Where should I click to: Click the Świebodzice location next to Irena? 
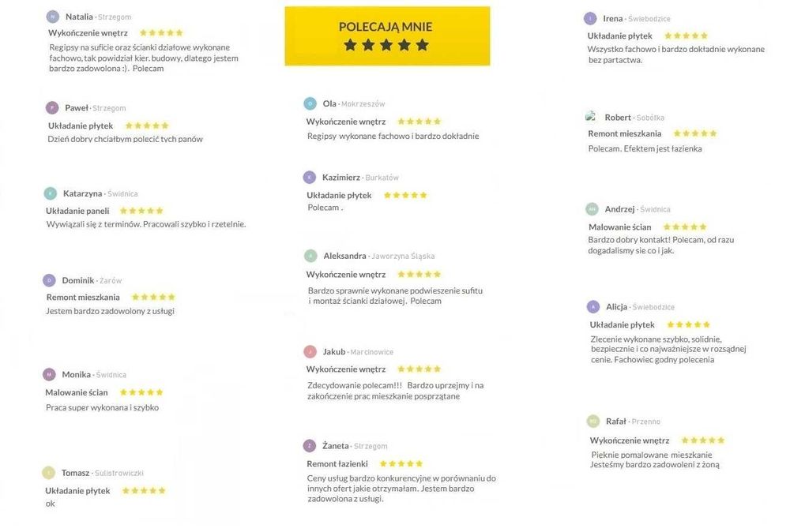point(649,18)
